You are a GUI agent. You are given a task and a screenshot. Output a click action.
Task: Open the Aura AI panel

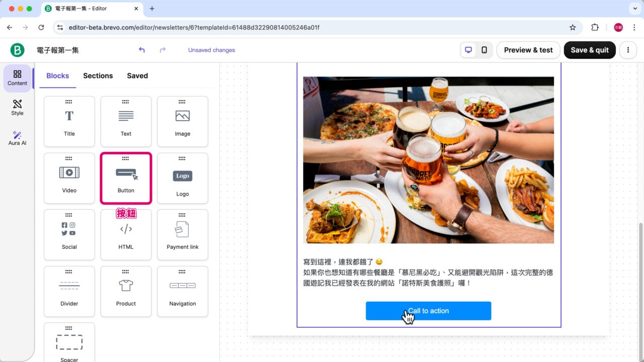pyautogui.click(x=17, y=137)
